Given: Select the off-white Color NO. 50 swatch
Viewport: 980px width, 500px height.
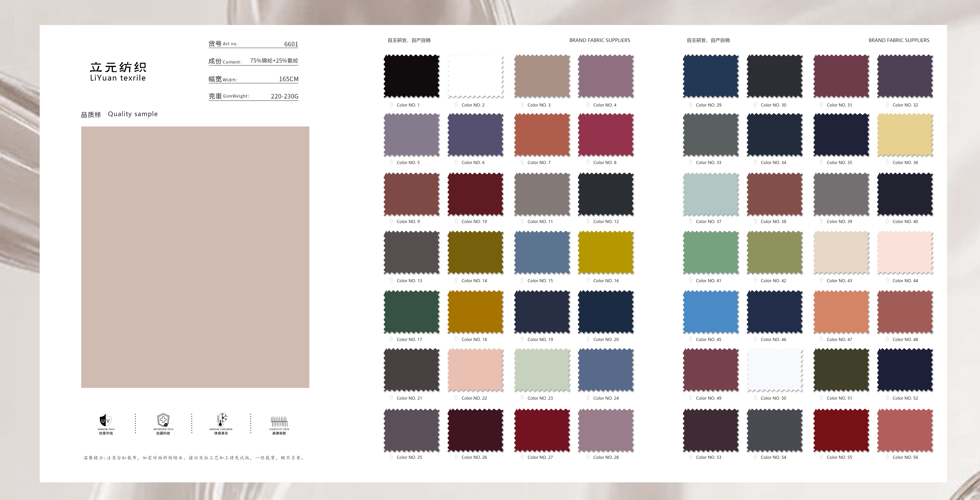Looking at the screenshot, I should click(x=775, y=370).
